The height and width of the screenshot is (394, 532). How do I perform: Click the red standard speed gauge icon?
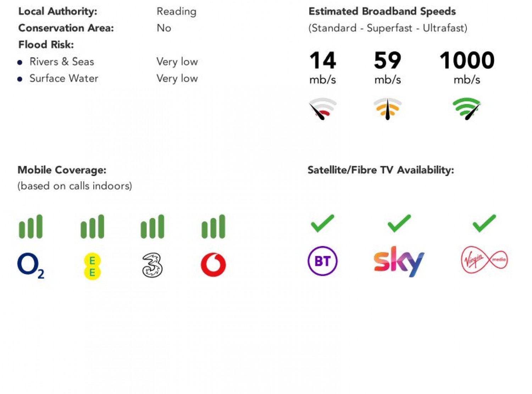pyautogui.click(x=322, y=109)
